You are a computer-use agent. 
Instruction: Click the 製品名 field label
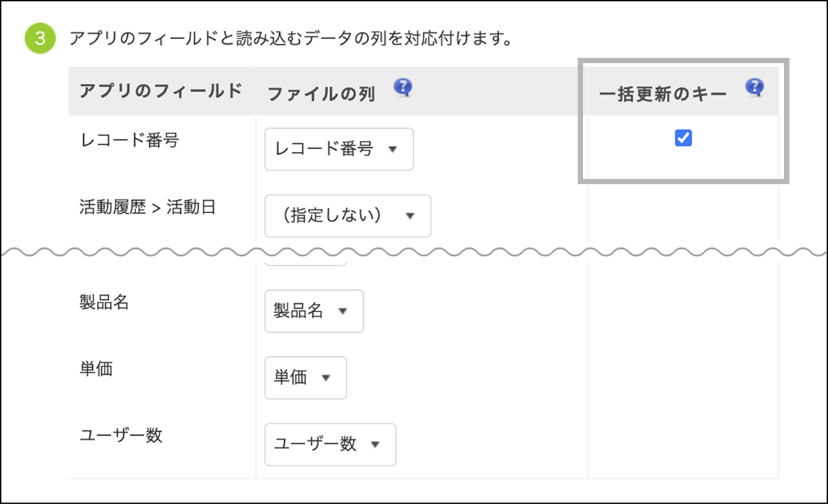[x=105, y=302]
